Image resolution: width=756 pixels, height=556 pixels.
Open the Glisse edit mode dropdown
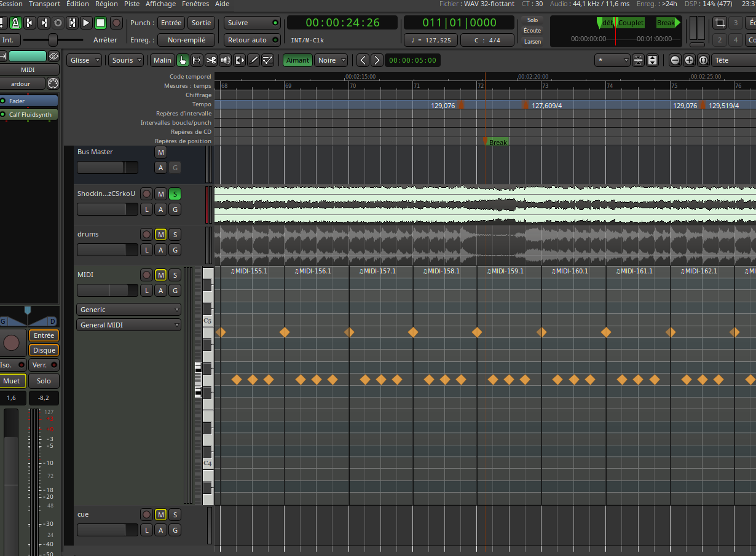point(85,60)
